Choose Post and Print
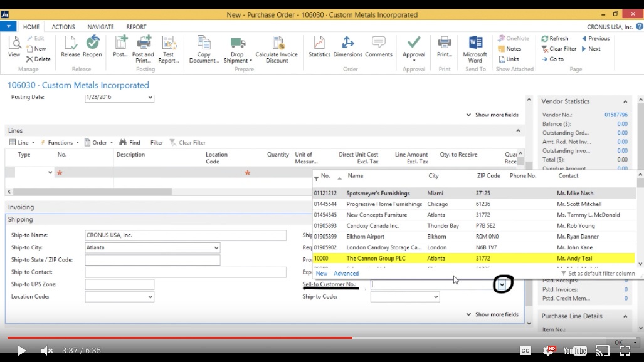 tap(143, 49)
